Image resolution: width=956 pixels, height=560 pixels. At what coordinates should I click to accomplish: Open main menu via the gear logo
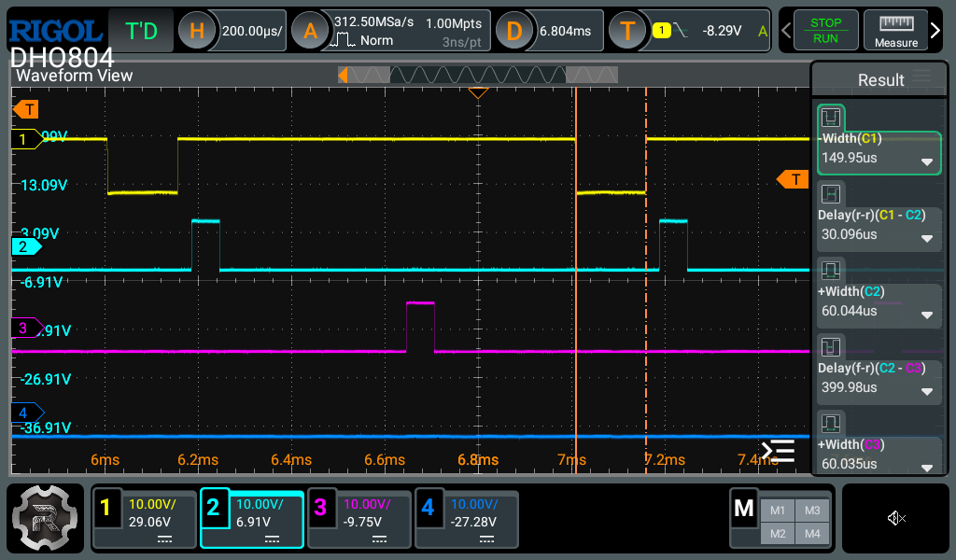point(45,520)
